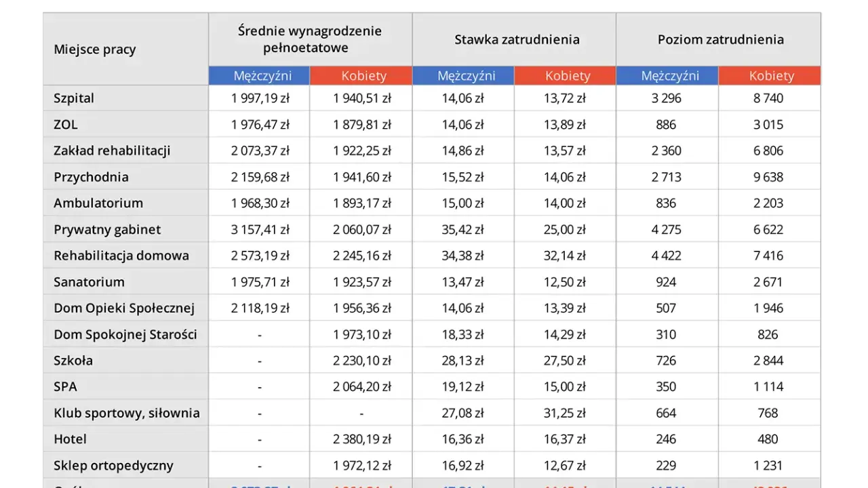Click the Szpital rate '13,72 zł'

pyautogui.click(x=565, y=98)
